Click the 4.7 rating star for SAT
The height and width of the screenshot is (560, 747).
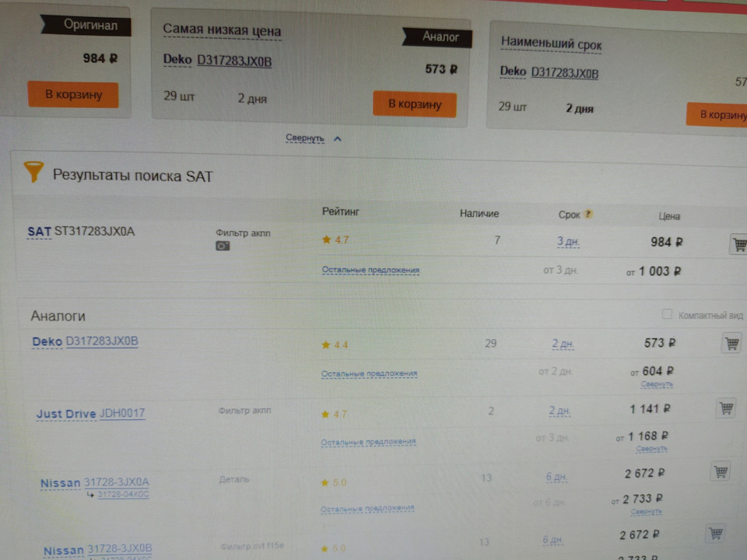pos(326,240)
